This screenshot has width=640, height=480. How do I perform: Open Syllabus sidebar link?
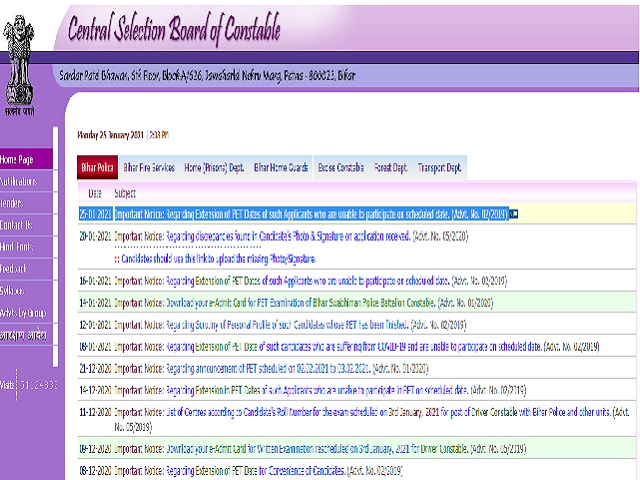(26, 291)
